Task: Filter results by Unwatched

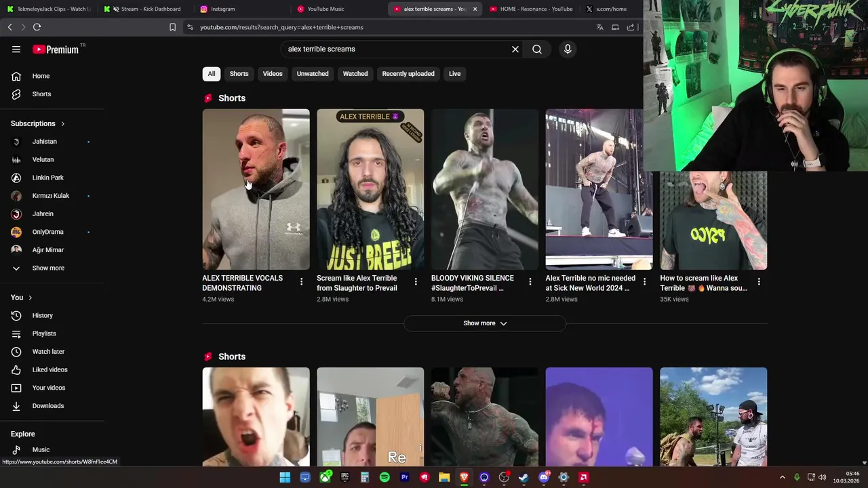Action: click(x=313, y=74)
